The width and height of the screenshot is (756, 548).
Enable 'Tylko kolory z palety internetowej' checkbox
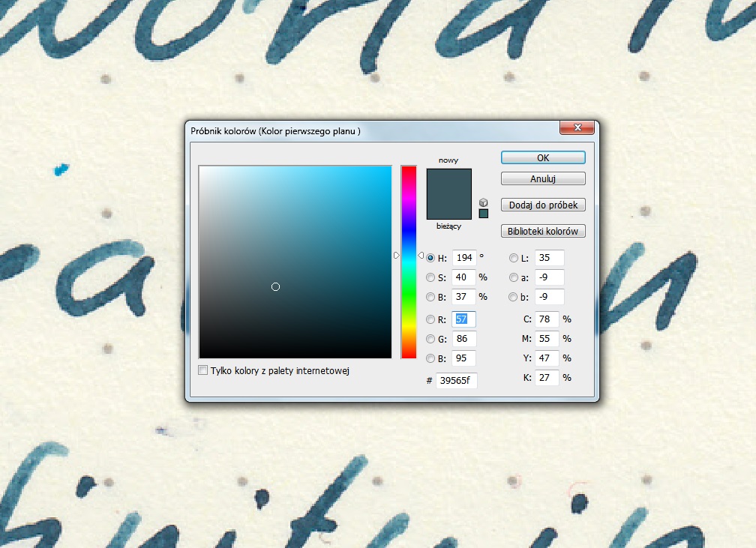point(203,370)
